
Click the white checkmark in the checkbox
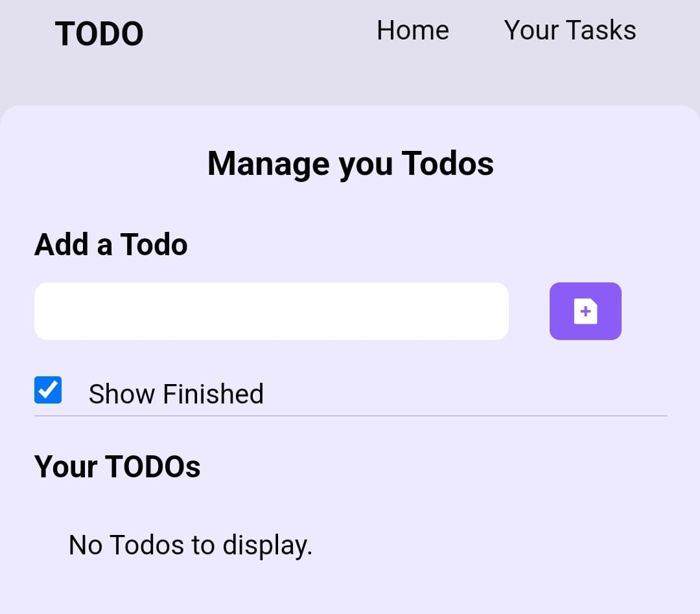click(48, 390)
